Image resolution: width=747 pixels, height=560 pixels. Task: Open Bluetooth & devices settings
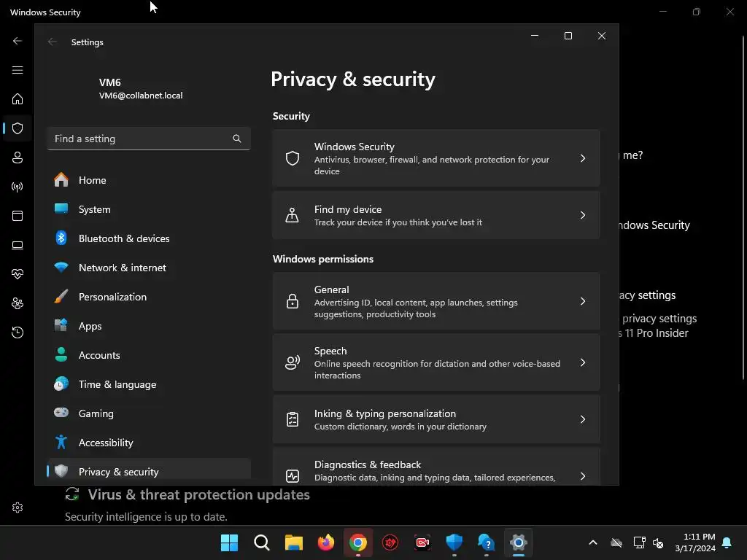click(x=149, y=238)
